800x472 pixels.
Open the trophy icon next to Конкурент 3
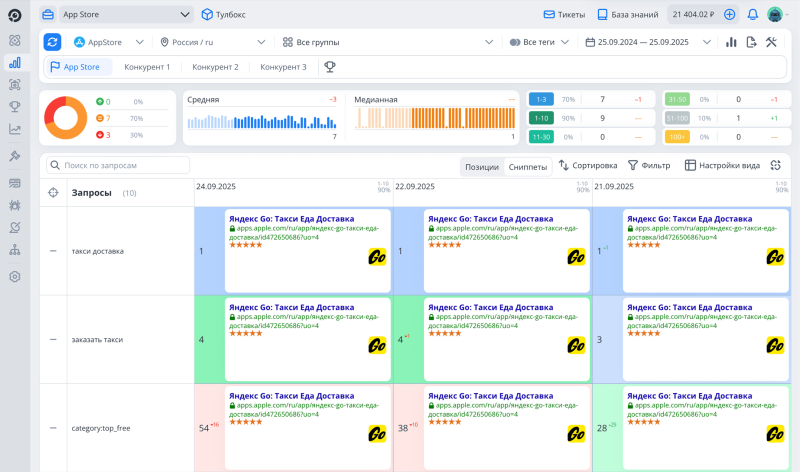coord(329,67)
